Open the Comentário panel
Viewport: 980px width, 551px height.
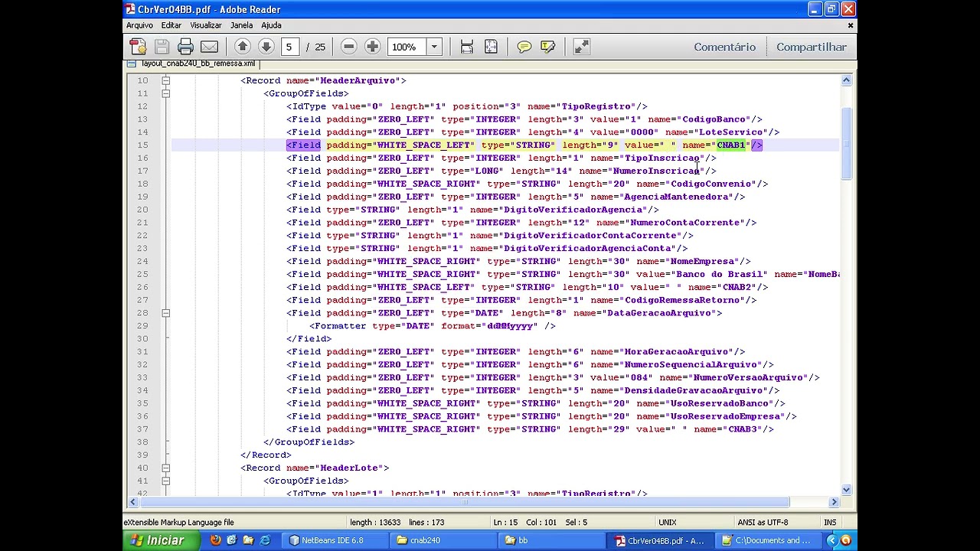tap(724, 47)
